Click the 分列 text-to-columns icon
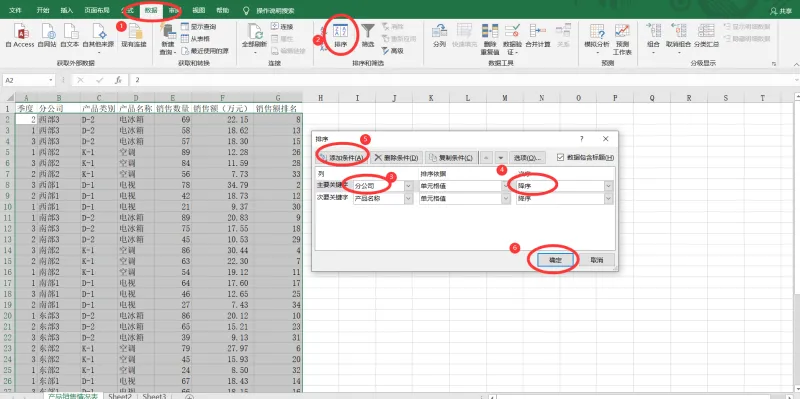 pyautogui.click(x=439, y=36)
